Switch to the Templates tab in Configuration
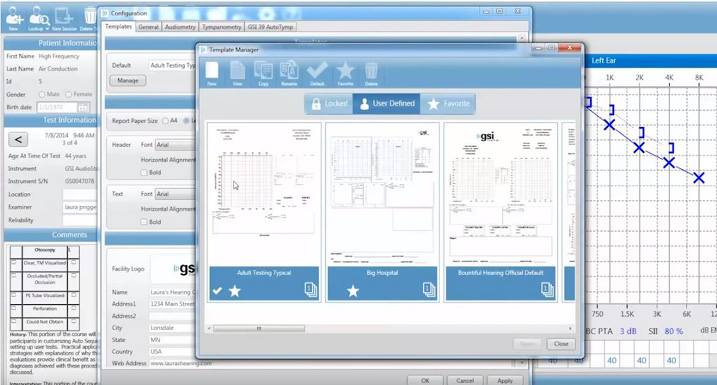 (x=118, y=27)
